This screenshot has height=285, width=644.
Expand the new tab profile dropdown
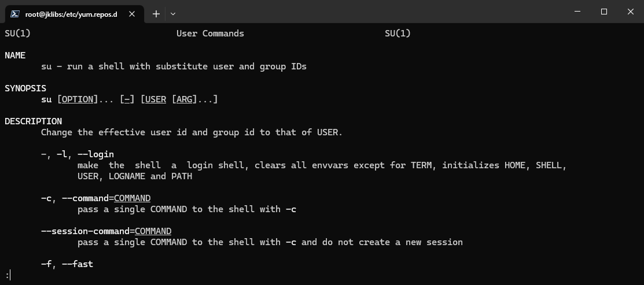173,14
